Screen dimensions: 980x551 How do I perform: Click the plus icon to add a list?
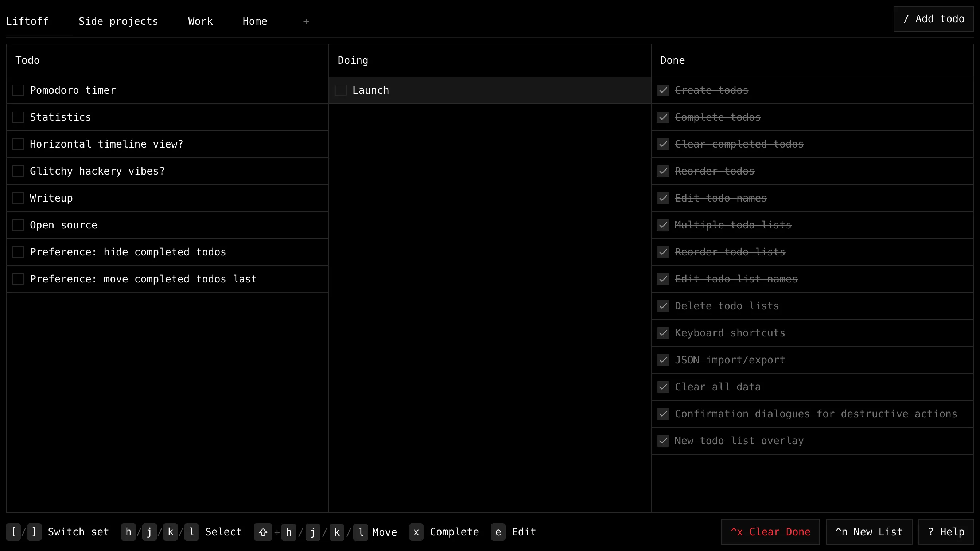click(x=306, y=22)
